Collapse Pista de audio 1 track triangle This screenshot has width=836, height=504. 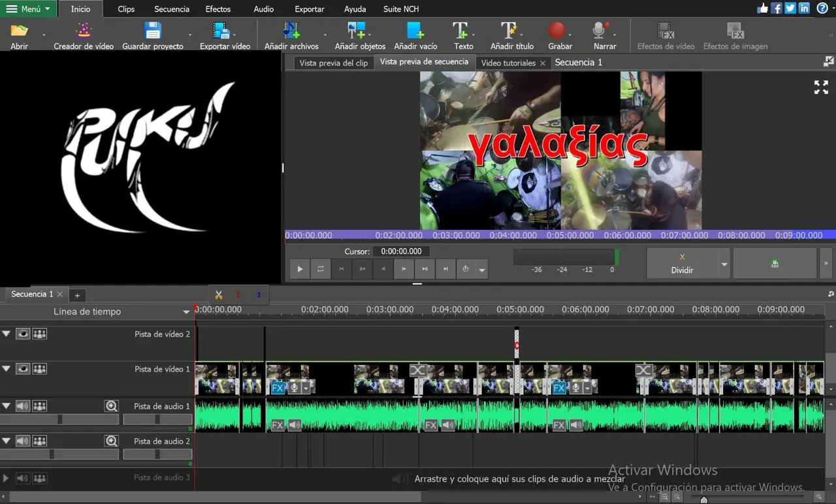pyautogui.click(x=7, y=406)
